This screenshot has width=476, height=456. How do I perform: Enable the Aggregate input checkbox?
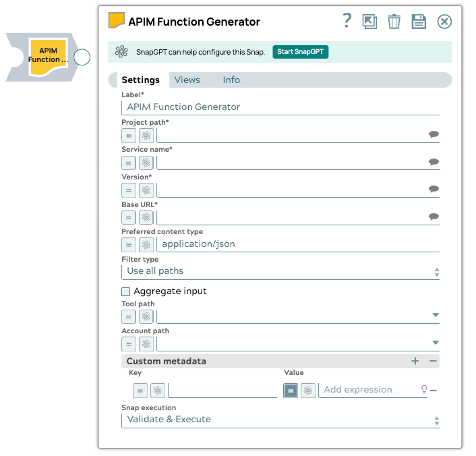(125, 291)
